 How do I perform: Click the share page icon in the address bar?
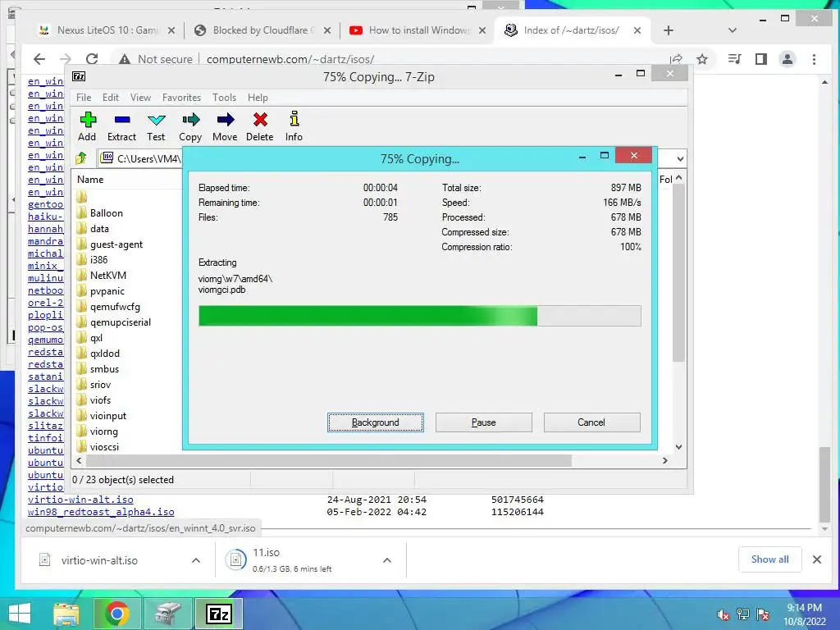tap(676, 59)
